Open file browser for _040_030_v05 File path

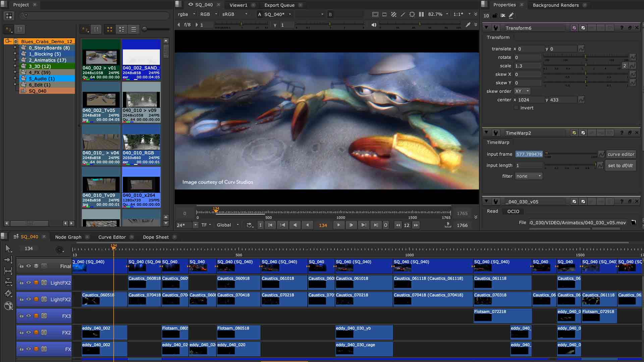pyautogui.click(x=633, y=223)
